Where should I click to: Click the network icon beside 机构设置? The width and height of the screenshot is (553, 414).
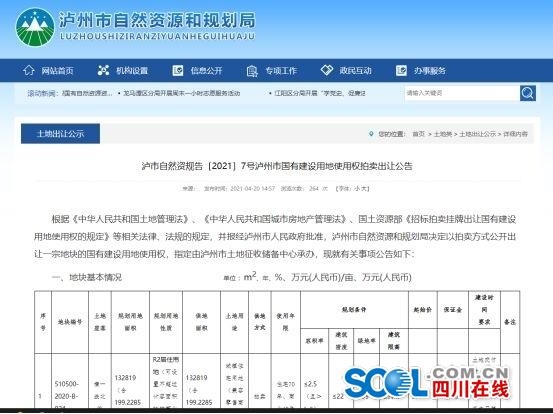tap(103, 71)
